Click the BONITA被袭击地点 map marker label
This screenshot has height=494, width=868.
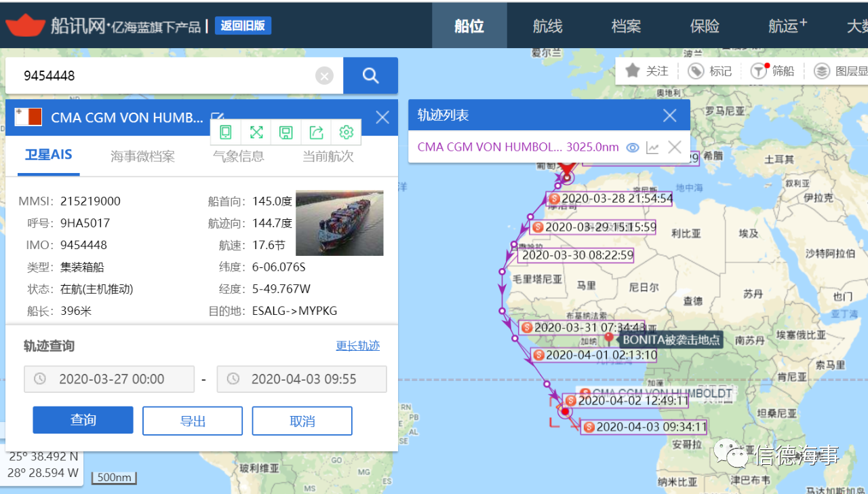click(x=671, y=340)
